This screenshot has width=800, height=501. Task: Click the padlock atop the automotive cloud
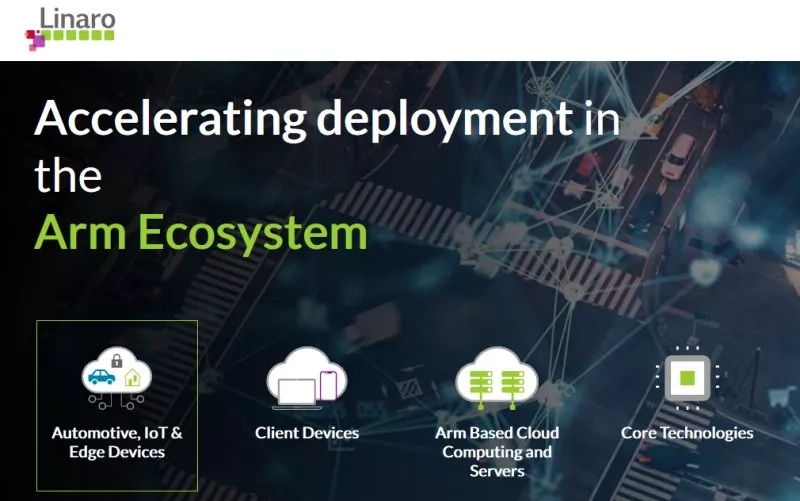coord(117,360)
